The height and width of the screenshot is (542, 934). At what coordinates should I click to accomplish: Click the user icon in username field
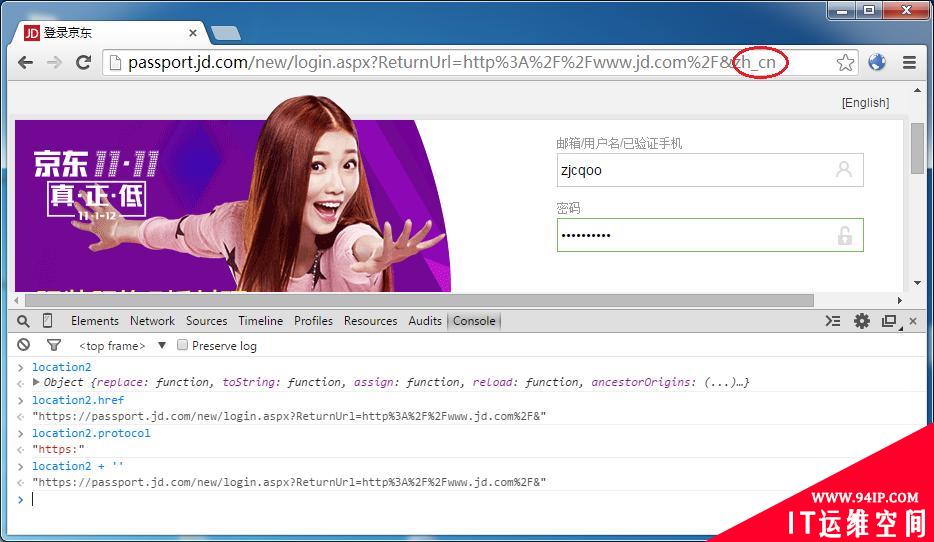coord(843,169)
